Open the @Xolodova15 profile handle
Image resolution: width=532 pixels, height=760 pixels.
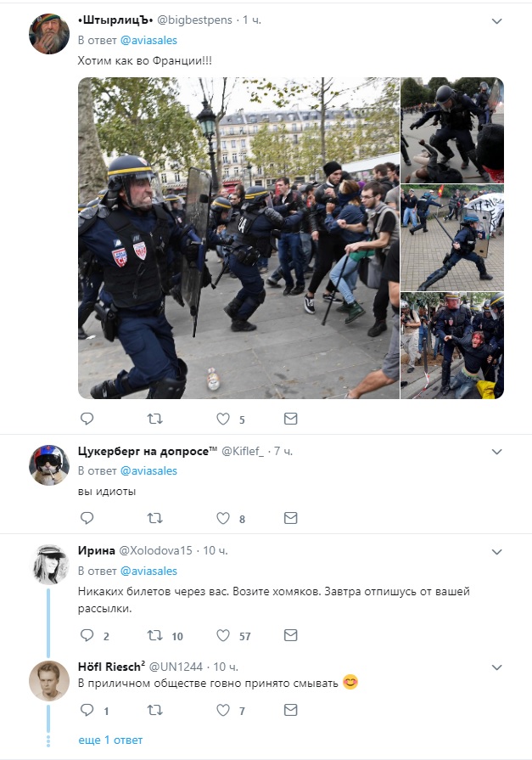pyautogui.click(x=155, y=550)
